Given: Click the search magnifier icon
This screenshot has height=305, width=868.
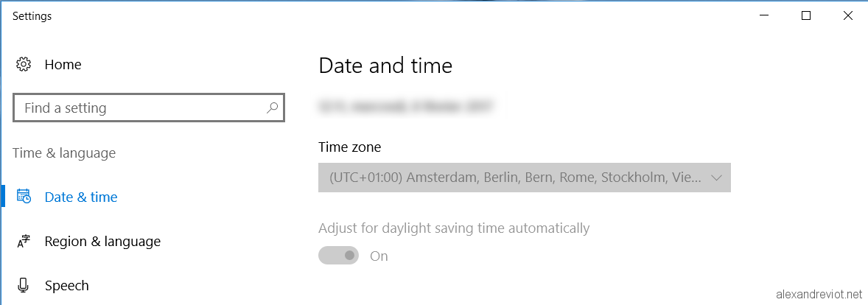Looking at the screenshot, I should click(x=272, y=108).
